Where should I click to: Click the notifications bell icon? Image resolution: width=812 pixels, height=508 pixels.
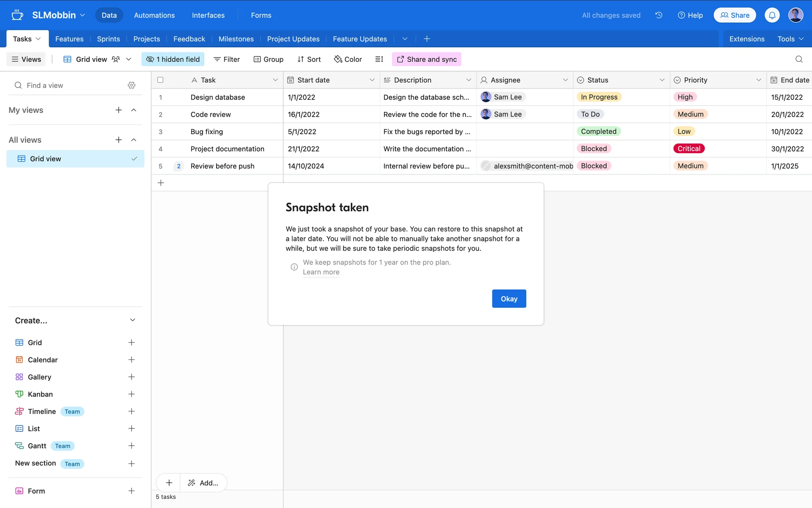[x=772, y=15]
